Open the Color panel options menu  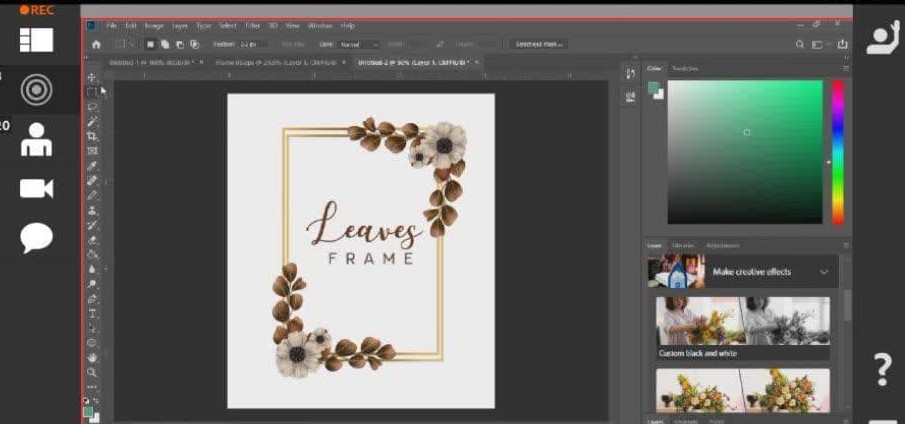coord(846,69)
